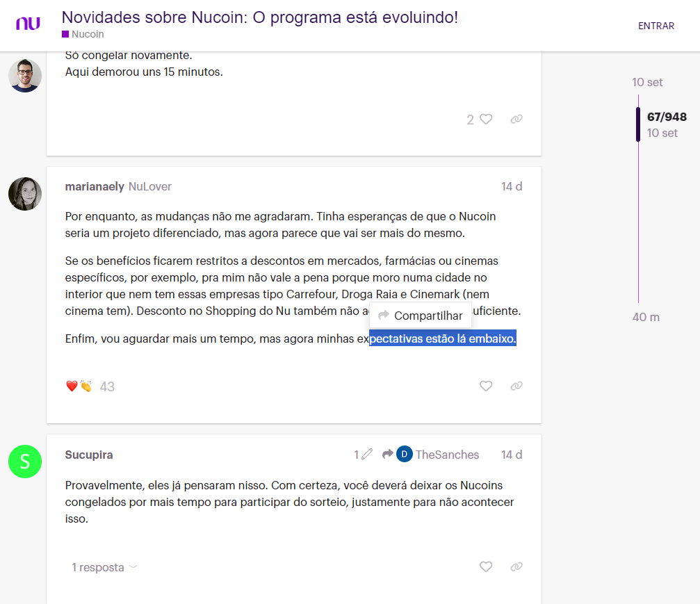
Task: View clapping hands reaction on marianaely's post
Action: point(86,386)
